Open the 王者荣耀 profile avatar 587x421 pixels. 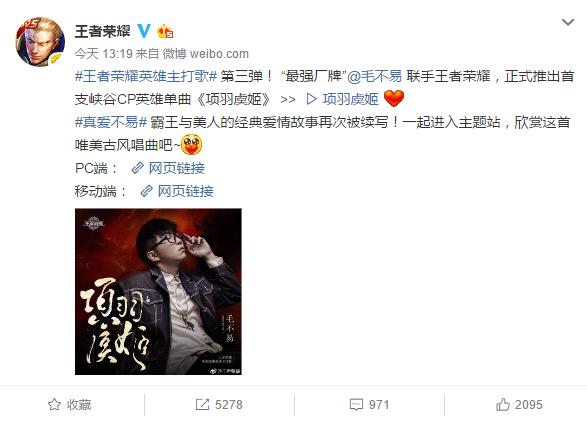pyautogui.click(x=40, y=42)
